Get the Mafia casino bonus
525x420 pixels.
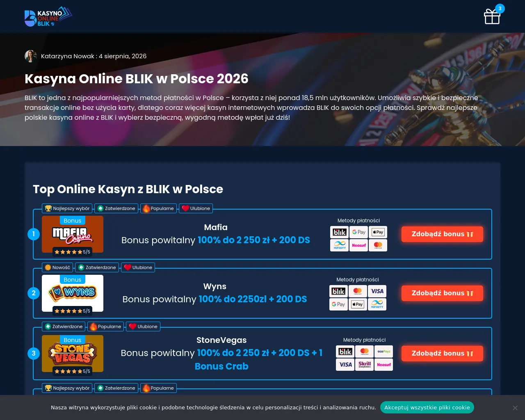click(x=442, y=234)
